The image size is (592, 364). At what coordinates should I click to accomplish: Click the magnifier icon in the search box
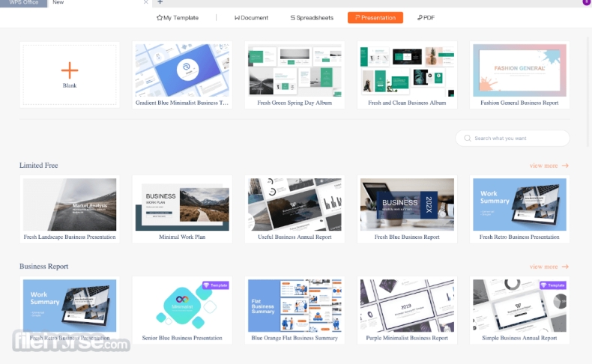coord(468,139)
